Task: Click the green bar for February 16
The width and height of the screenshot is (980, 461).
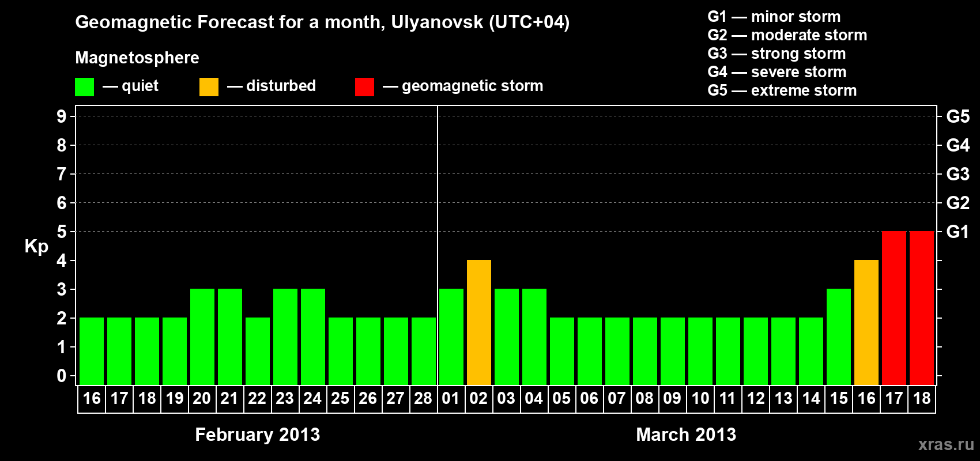Action: [x=92, y=351]
